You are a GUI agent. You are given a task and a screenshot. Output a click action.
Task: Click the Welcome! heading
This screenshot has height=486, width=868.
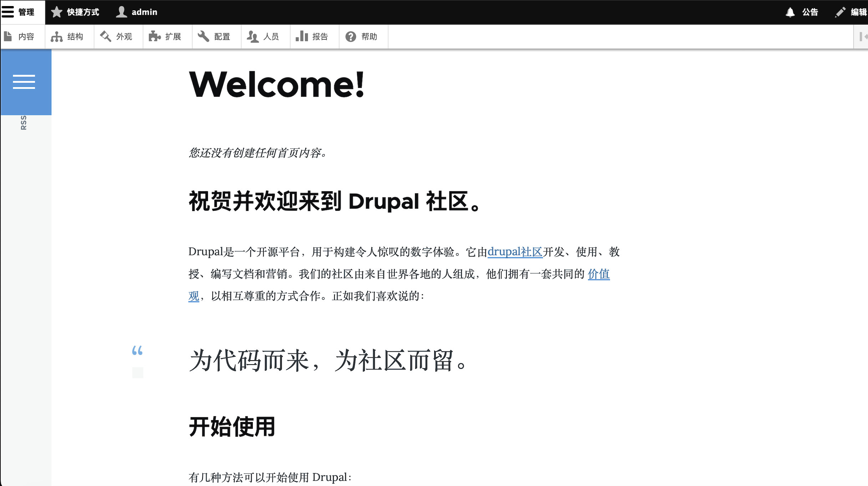(x=276, y=84)
